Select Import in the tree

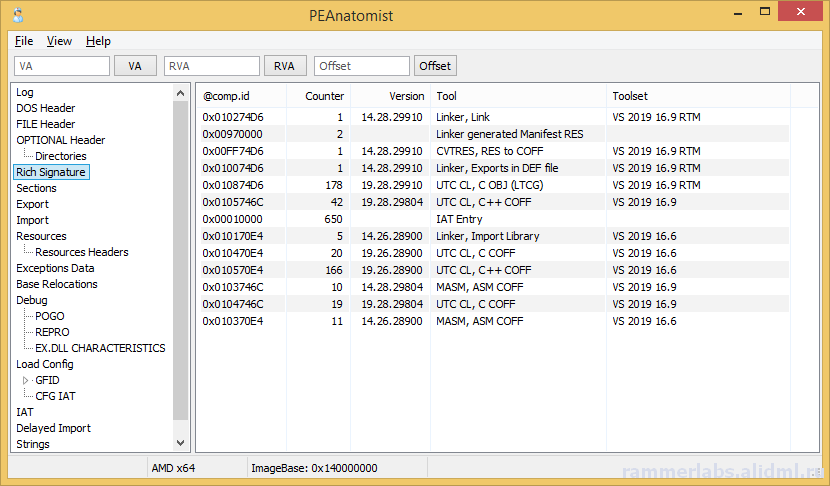(32, 220)
